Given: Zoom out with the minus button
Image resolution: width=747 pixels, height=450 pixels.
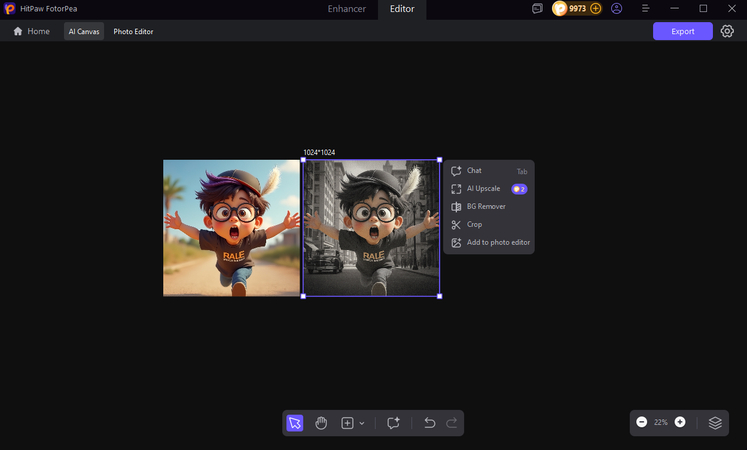Looking at the screenshot, I should pos(642,422).
